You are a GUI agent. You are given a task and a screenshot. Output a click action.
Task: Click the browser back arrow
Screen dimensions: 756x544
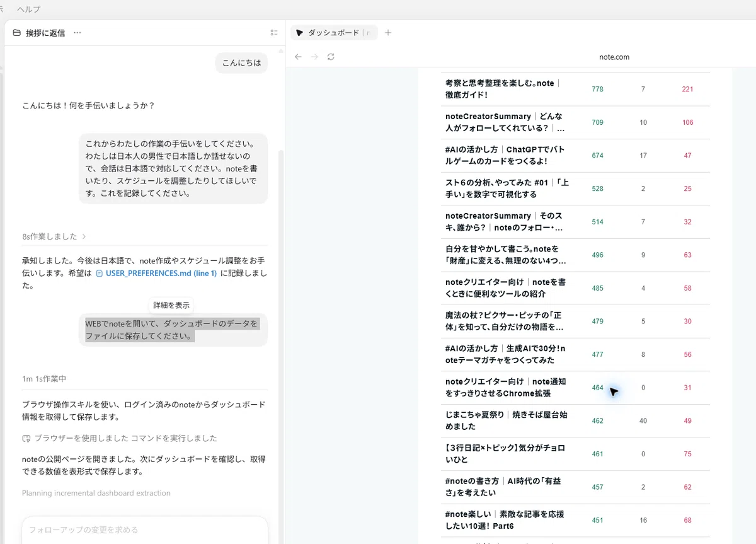tap(298, 57)
